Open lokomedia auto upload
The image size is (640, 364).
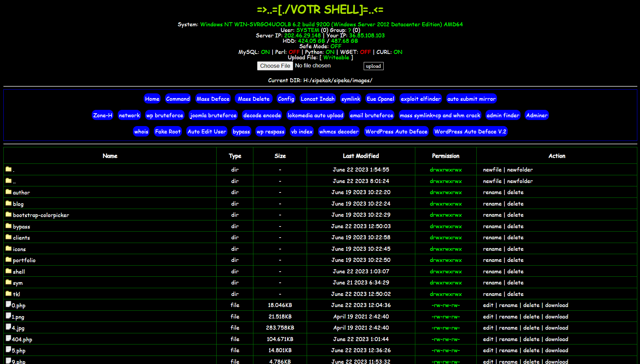[x=315, y=115]
